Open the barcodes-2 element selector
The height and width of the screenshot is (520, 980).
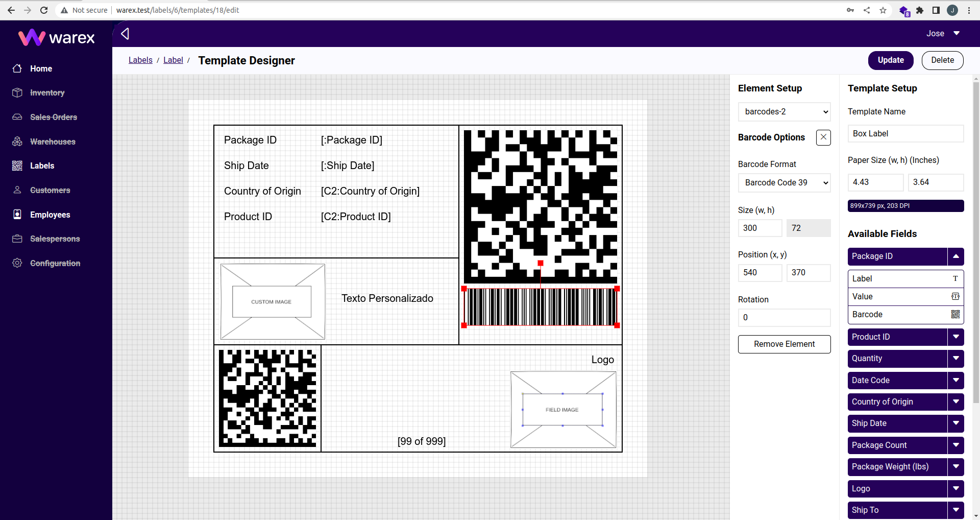(784, 112)
